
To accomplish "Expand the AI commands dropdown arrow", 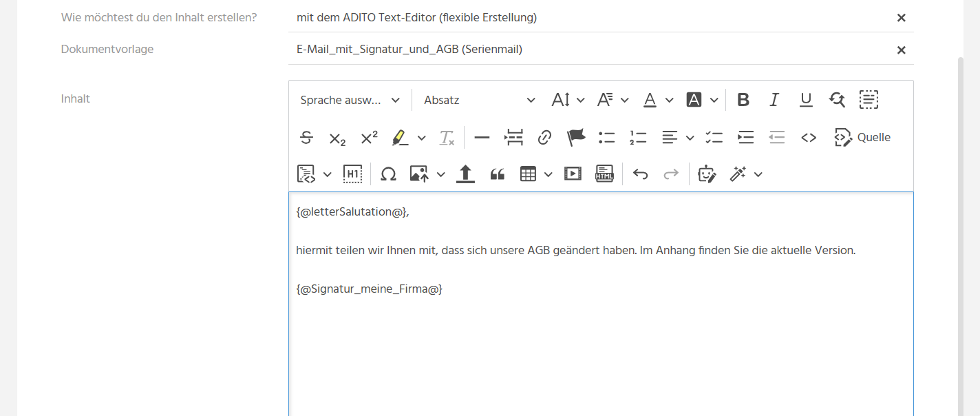I will (x=758, y=174).
